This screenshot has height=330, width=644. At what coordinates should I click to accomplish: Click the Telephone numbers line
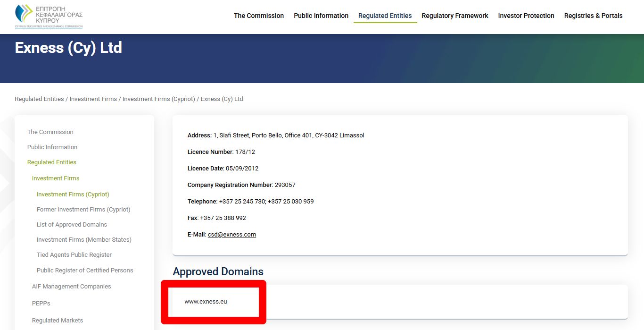[250, 202]
